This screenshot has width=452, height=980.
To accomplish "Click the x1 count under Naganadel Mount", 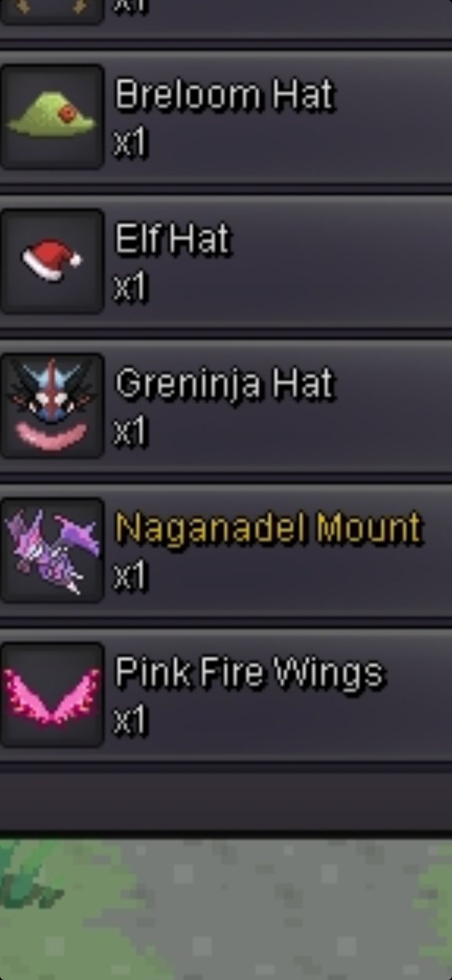I will (130, 577).
